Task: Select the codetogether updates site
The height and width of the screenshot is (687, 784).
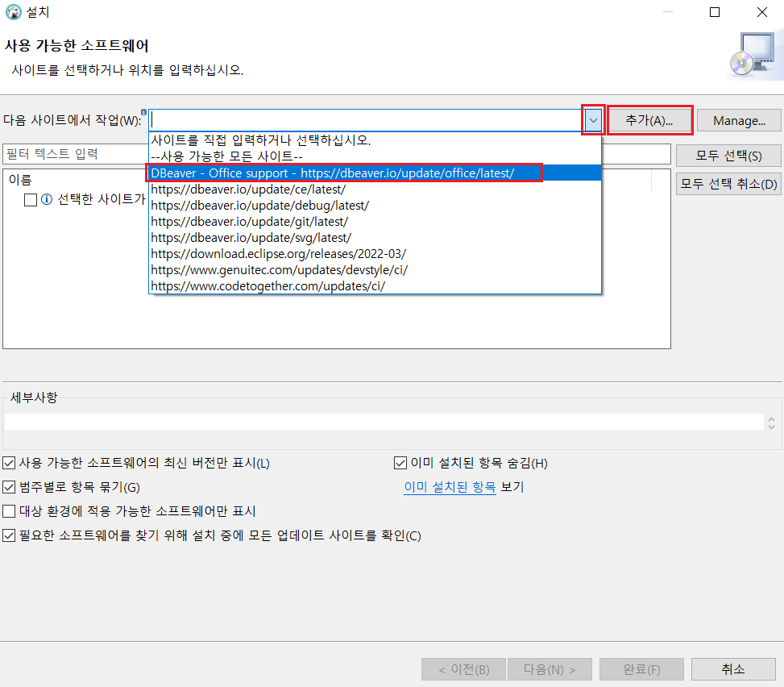Action: pyautogui.click(x=268, y=285)
